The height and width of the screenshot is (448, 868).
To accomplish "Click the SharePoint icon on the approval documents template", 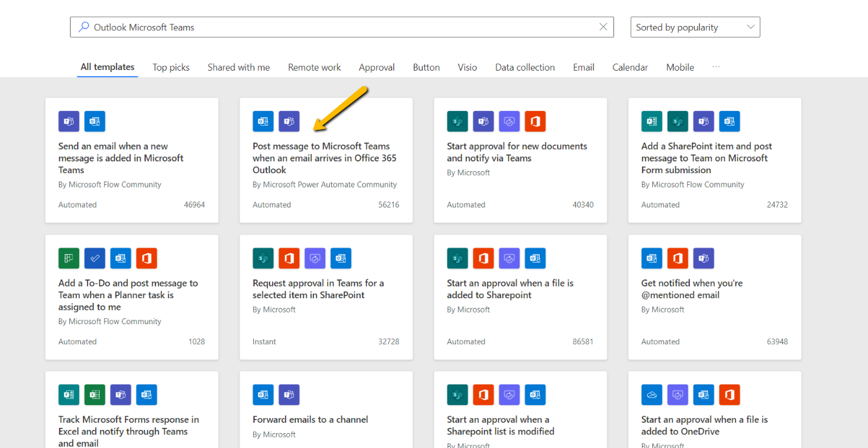I will (457, 121).
